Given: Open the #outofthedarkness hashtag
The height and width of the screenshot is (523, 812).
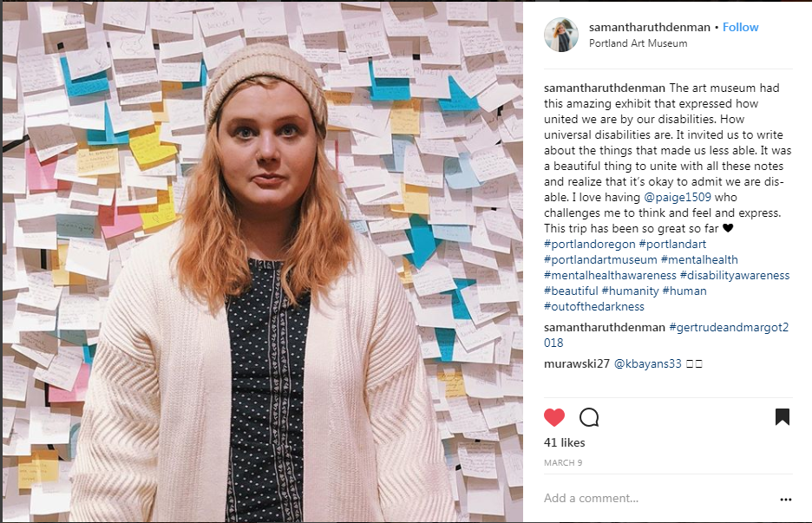Looking at the screenshot, I should pos(594,306).
